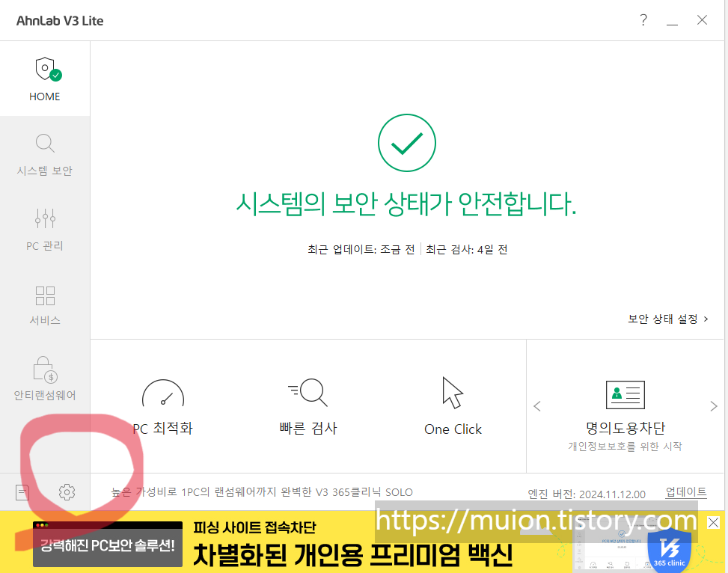Image resolution: width=728 pixels, height=573 pixels.
Task: Show previous service with left arrow
Action: coord(537,406)
